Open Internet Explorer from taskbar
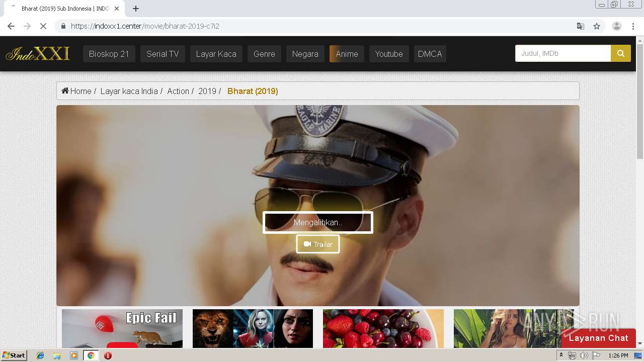 point(40,355)
